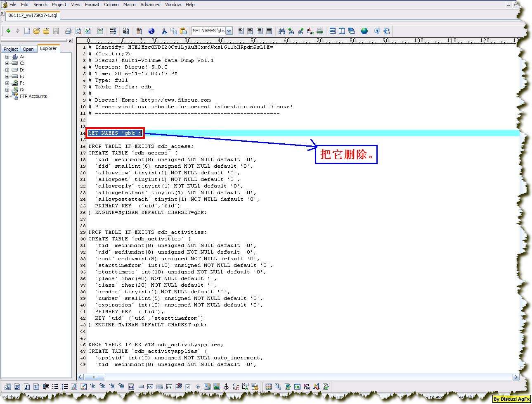Switch to the Explorer panel tab

pos(48,48)
